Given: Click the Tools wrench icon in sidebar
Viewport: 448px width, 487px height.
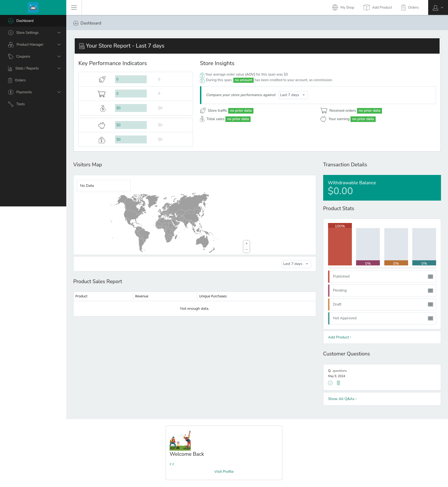Looking at the screenshot, I should 11,104.
